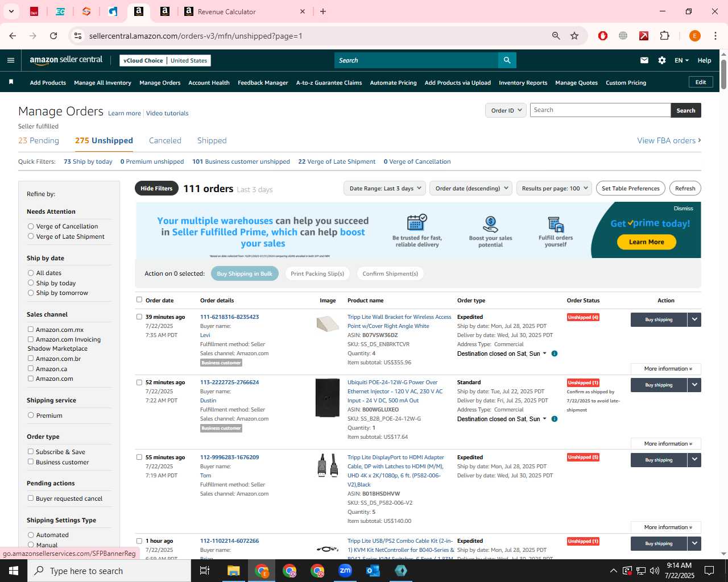
Task: Dismiss the Seller Fulfilled Prime banner
Action: click(683, 209)
